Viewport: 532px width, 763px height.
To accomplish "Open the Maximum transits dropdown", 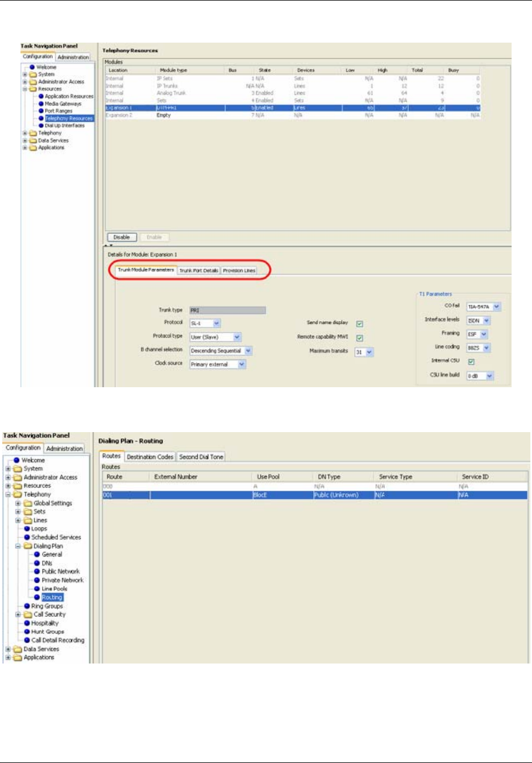I will [x=364, y=352].
